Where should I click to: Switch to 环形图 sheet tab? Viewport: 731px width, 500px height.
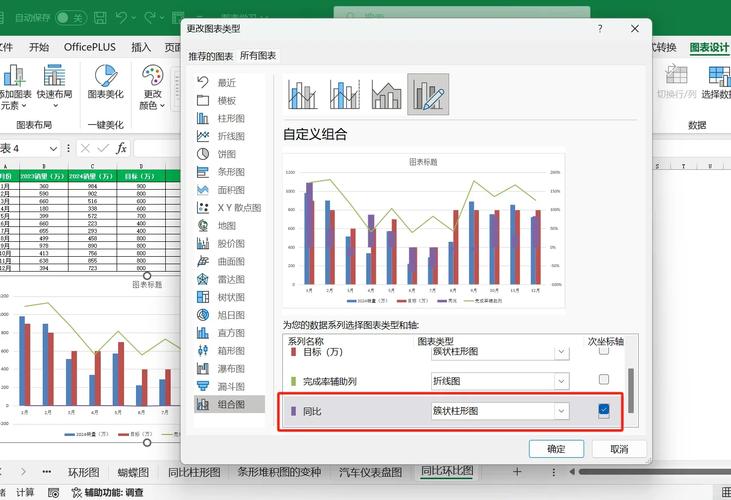[x=84, y=472]
